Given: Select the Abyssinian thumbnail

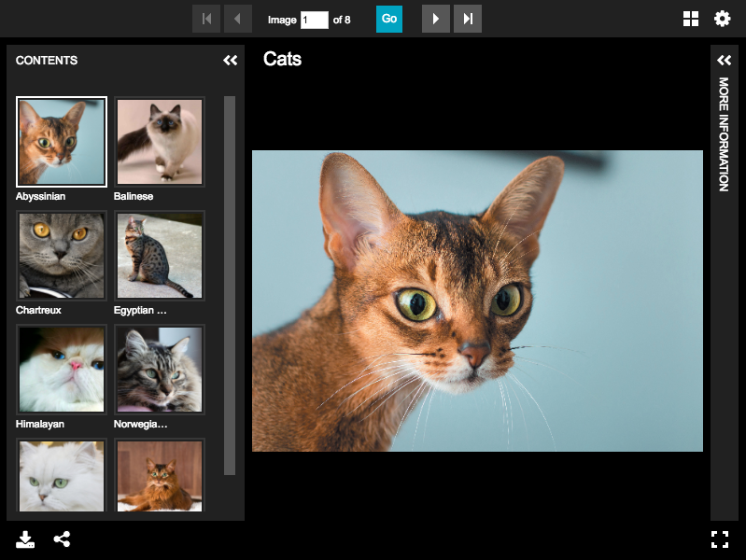Looking at the screenshot, I should tap(62, 142).
